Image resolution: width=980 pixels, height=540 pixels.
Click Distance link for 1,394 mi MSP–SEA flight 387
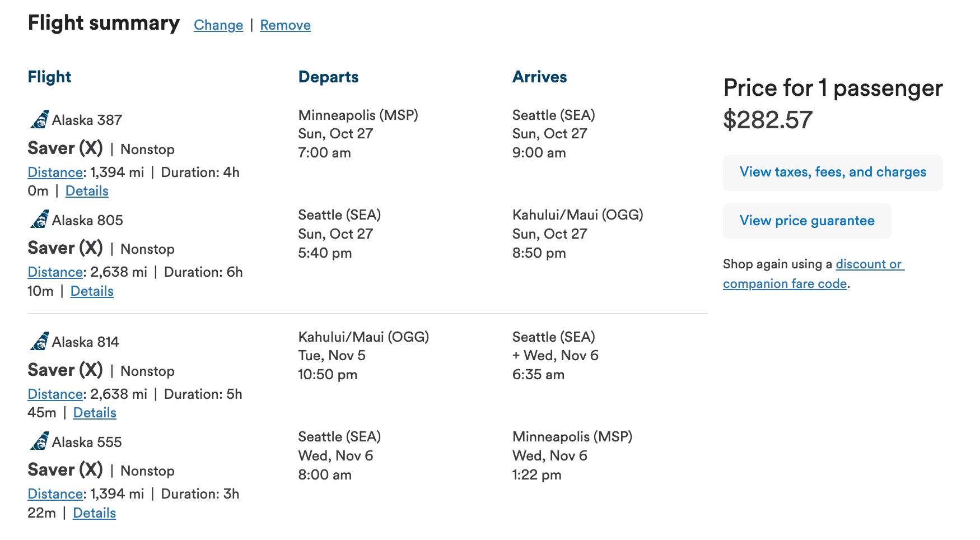pos(55,173)
